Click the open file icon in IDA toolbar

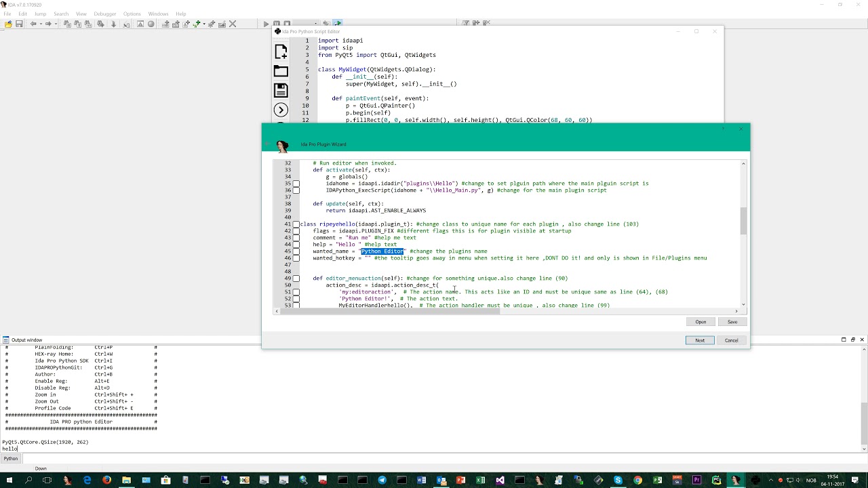(8, 24)
